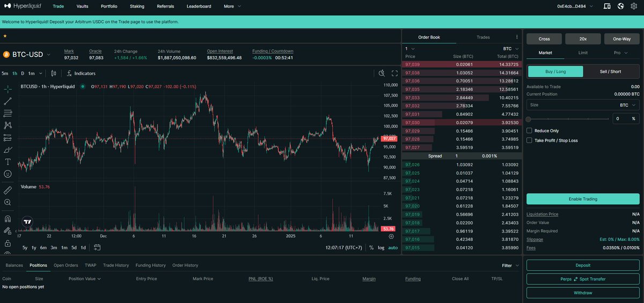Open the device layout icon in header

click(607, 6)
